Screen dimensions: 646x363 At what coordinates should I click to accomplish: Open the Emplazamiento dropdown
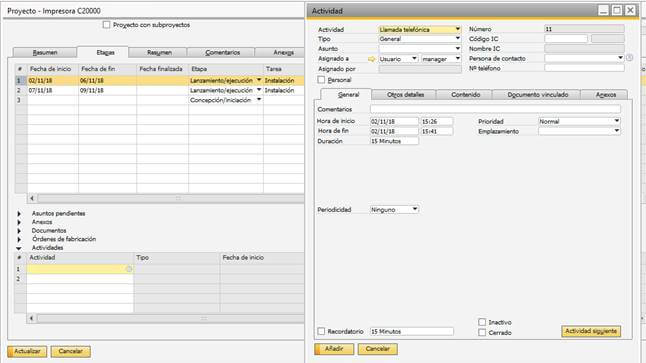coord(617,131)
